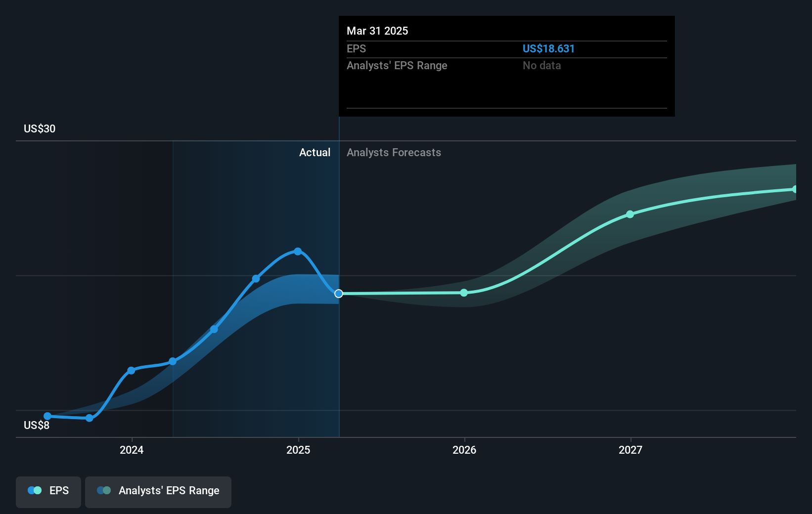
Task: Click the 2024 x-axis label
Action: [x=132, y=450]
